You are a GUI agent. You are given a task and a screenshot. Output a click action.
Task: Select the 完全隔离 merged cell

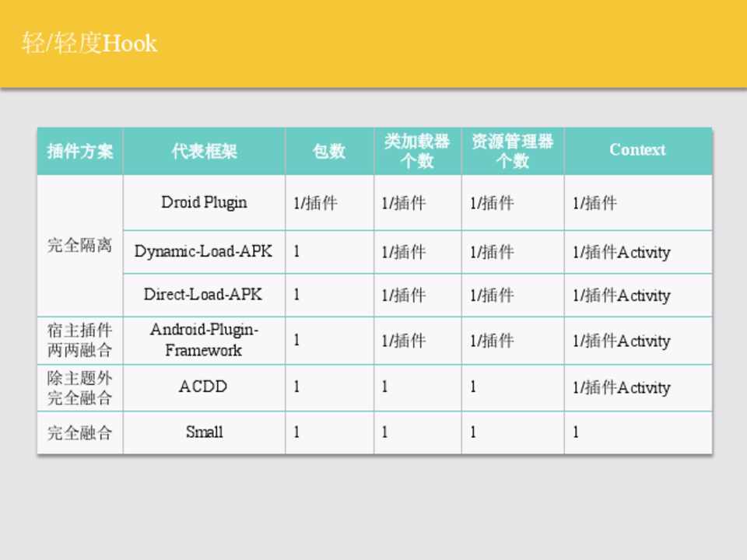click(80, 246)
